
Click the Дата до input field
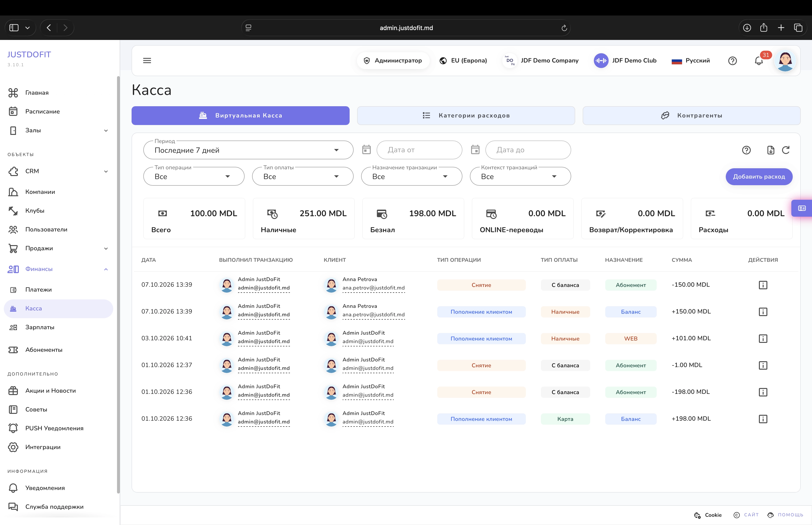[x=528, y=150]
